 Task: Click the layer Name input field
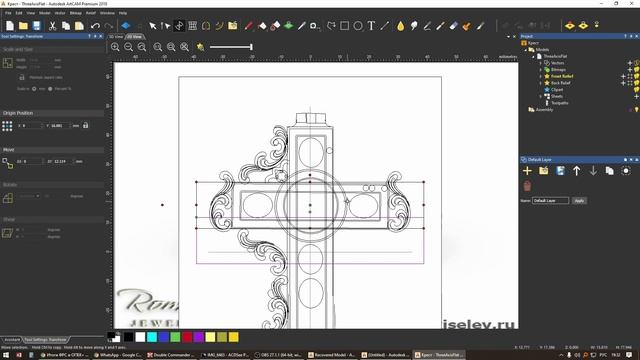(550, 200)
